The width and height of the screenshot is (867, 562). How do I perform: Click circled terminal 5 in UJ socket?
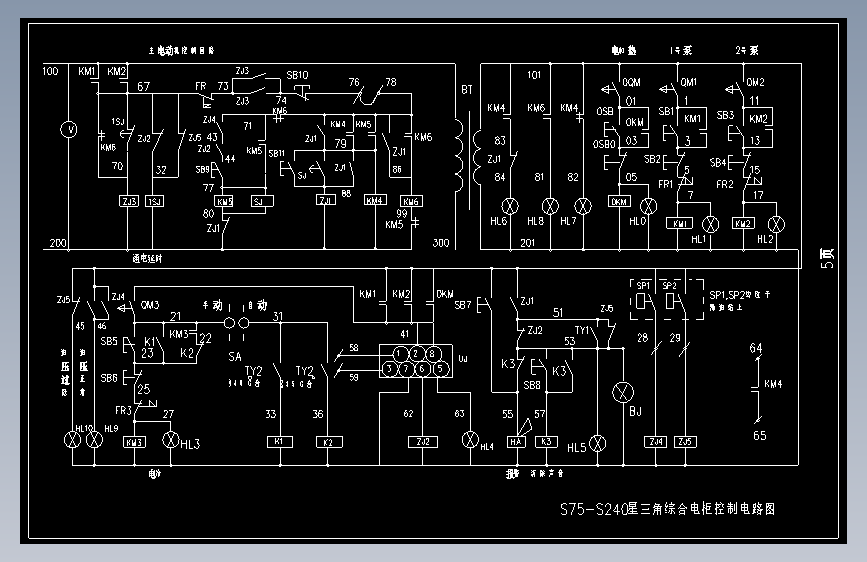440,369
